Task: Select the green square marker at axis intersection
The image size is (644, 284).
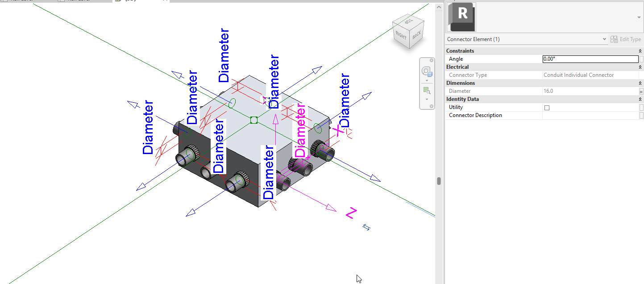Action: point(254,120)
